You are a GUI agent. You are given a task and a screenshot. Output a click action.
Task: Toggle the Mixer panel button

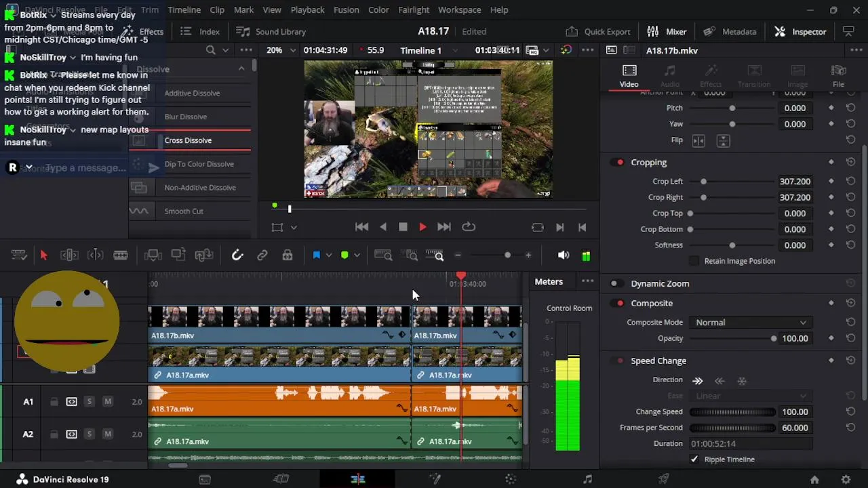667,31
